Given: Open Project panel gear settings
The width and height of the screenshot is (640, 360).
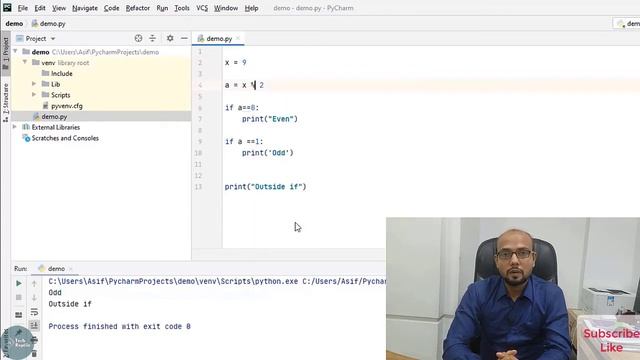Looking at the screenshot, I should [x=170, y=38].
